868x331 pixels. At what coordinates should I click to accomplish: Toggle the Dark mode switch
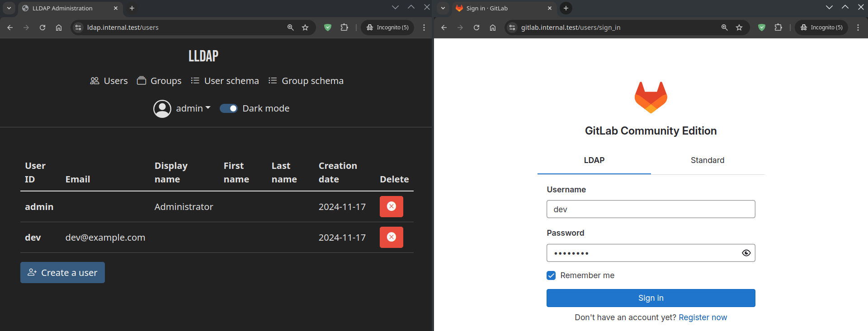(229, 108)
